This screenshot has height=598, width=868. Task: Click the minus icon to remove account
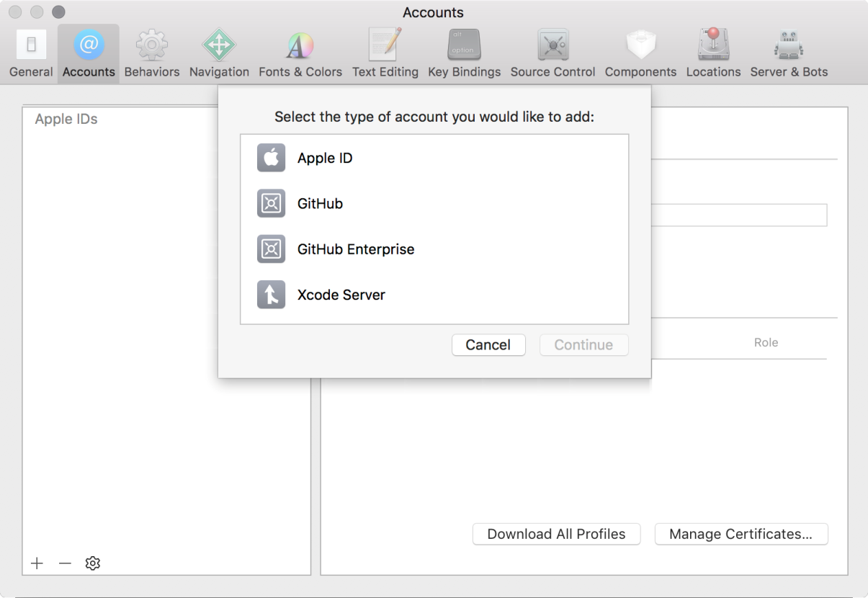pos(65,563)
